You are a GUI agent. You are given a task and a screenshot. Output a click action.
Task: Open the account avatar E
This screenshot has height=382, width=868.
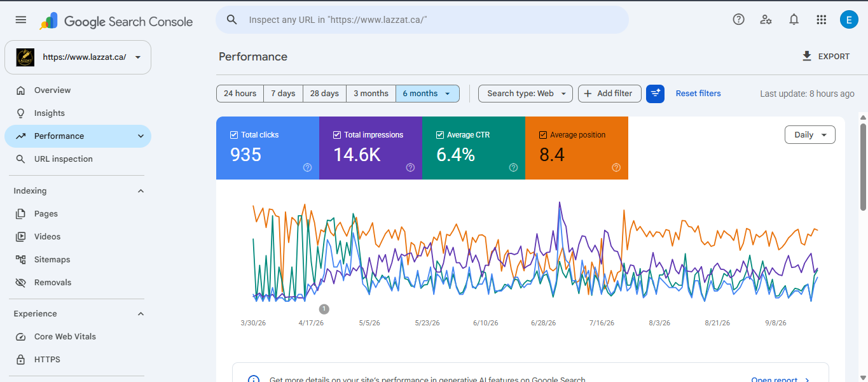[x=849, y=20]
